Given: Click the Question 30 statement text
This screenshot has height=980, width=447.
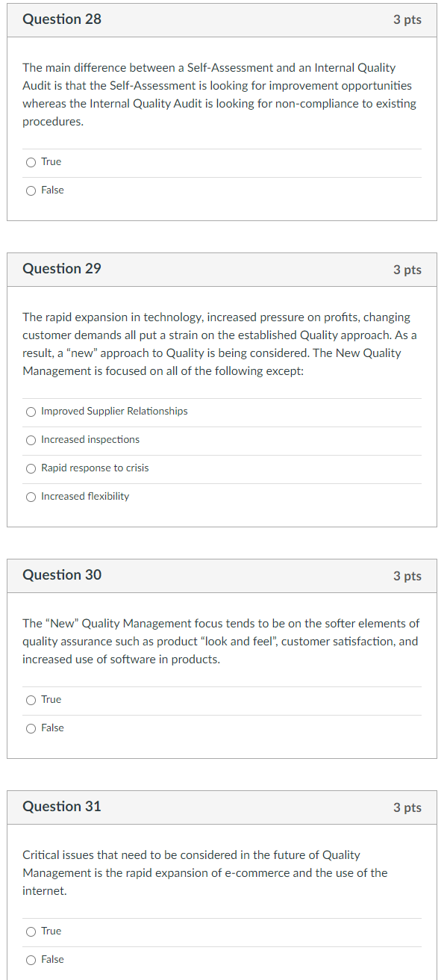Looking at the screenshot, I should pyautogui.click(x=219, y=641).
